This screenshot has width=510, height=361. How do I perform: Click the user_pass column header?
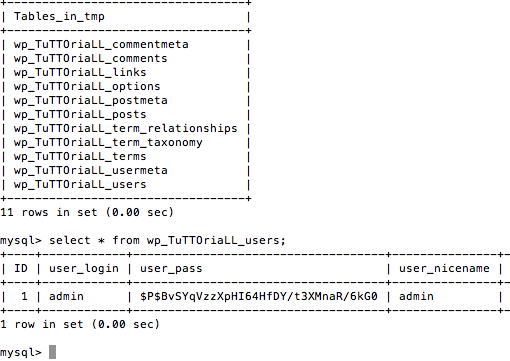(171, 269)
